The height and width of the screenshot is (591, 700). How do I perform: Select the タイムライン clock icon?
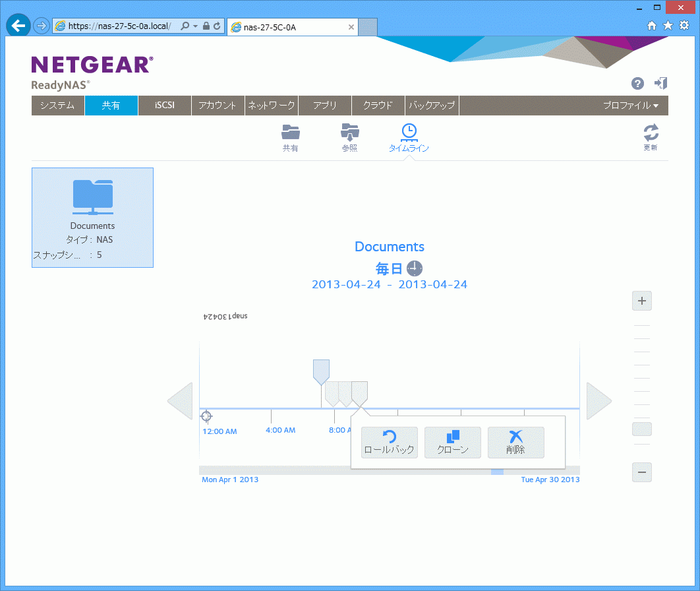tap(409, 132)
